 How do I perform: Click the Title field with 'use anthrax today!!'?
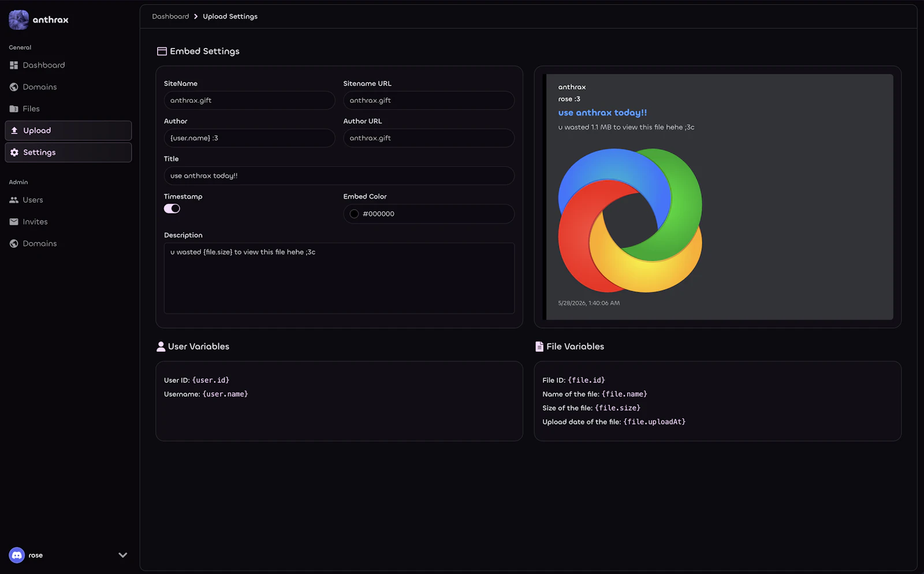pyautogui.click(x=339, y=176)
